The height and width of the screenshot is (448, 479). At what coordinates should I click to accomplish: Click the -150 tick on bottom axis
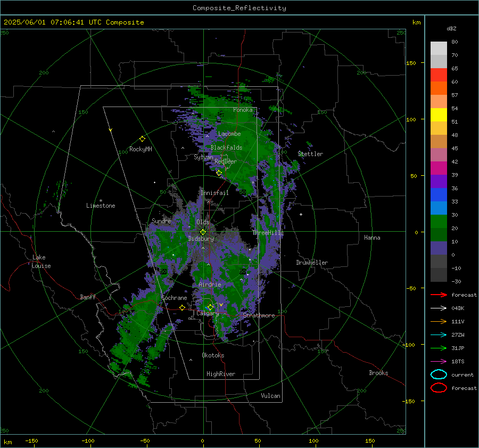pyautogui.click(x=31, y=441)
